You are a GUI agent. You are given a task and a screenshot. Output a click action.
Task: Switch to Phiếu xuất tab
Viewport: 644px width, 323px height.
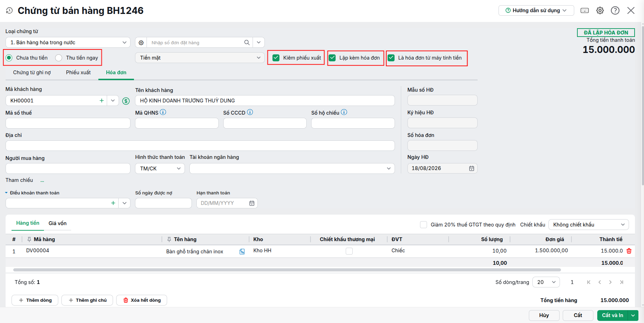(78, 72)
